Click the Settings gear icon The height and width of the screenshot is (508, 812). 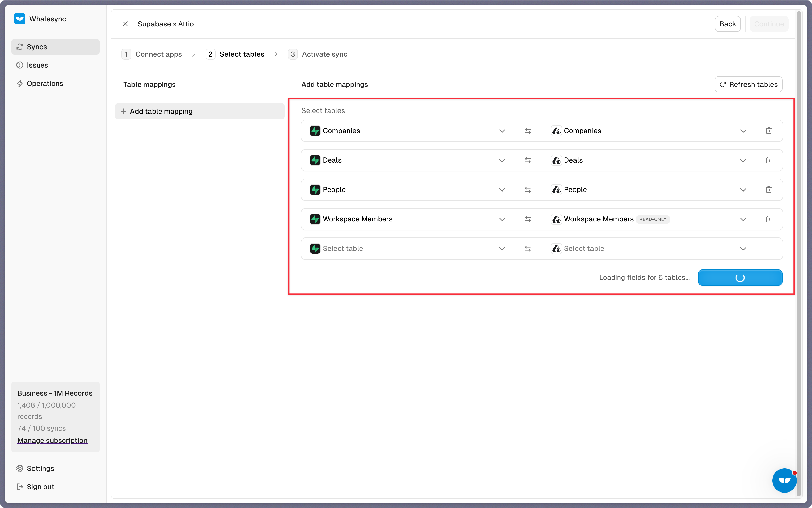coord(20,468)
